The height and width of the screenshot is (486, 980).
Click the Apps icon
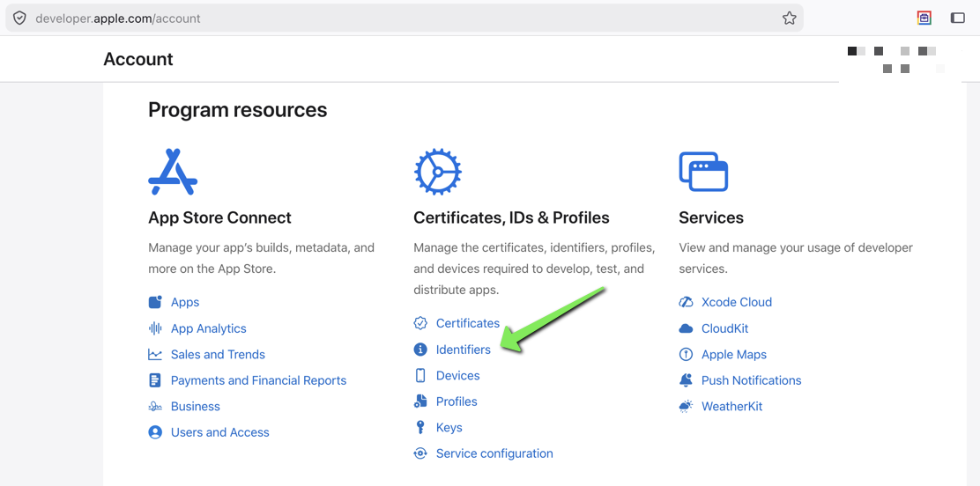click(x=155, y=302)
